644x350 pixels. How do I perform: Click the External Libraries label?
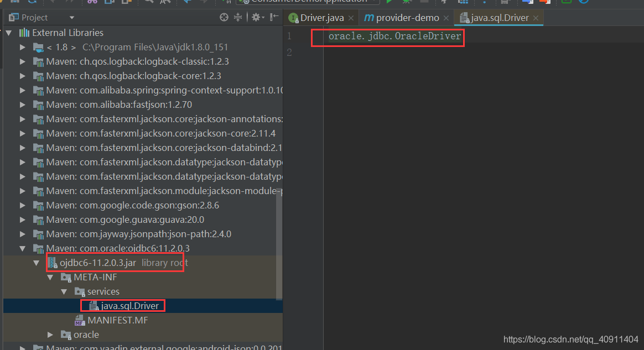pyautogui.click(x=67, y=33)
